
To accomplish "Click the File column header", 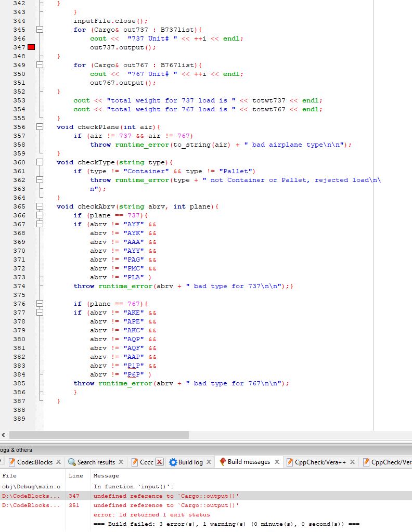I will coord(9,476).
